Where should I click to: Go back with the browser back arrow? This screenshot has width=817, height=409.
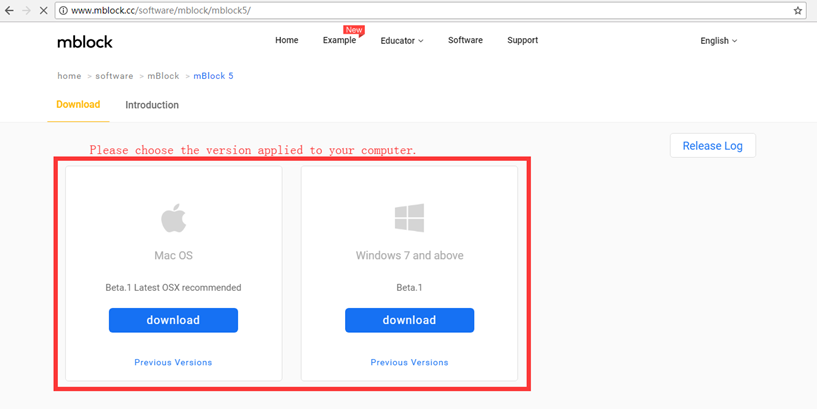coord(9,10)
